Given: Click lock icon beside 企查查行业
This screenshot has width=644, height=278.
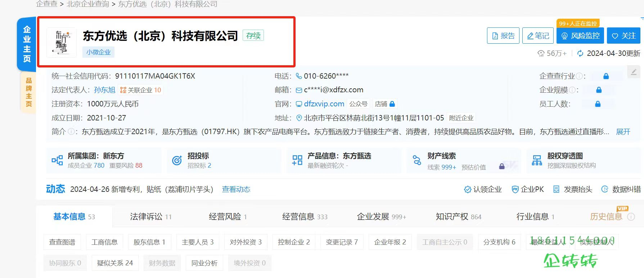Looking at the screenshot, I should [x=606, y=76].
